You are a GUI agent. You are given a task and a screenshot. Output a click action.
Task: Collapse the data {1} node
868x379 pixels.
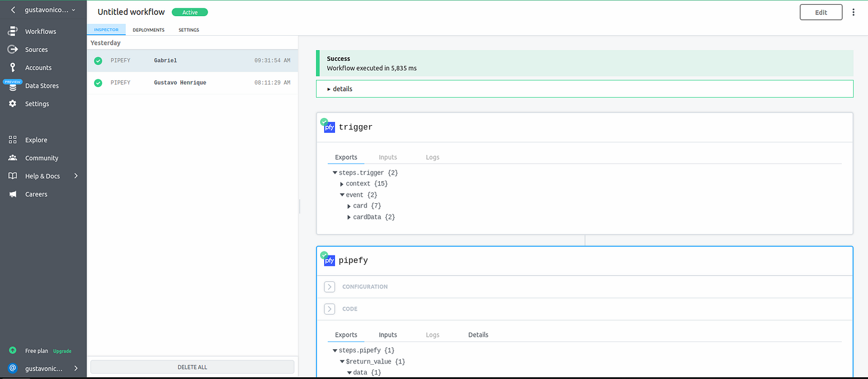pos(349,372)
